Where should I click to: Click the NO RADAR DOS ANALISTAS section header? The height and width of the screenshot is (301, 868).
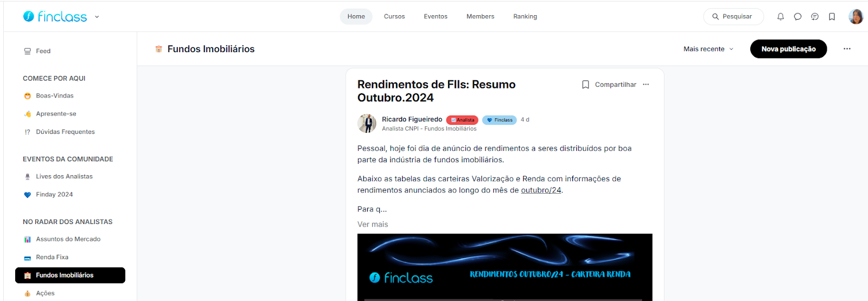(x=68, y=222)
